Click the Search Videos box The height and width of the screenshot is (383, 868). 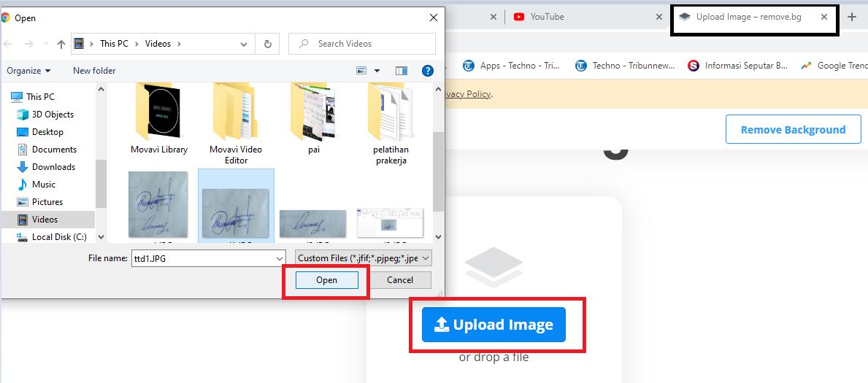tap(362, 44)
